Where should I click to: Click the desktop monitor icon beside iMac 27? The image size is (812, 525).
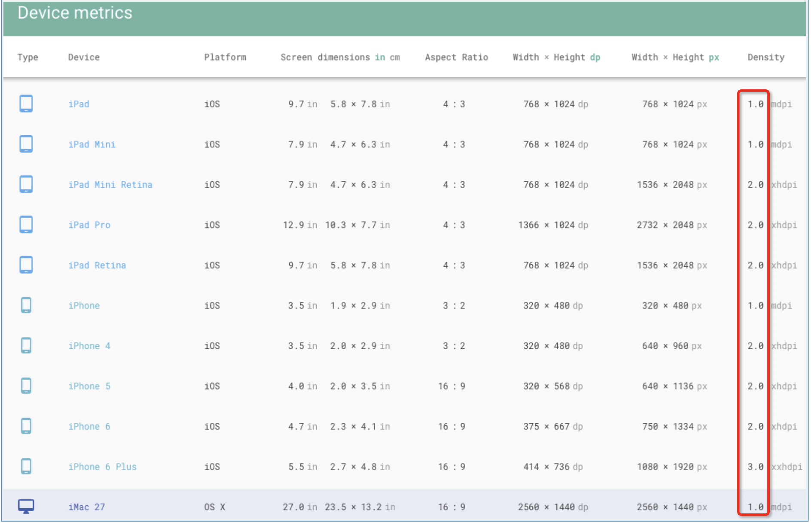26,507
